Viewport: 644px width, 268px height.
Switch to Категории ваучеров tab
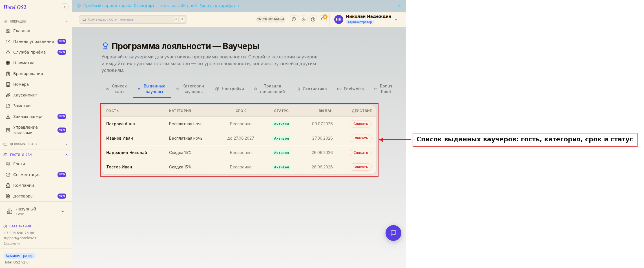pyautogui.click(x=190, y=89)
